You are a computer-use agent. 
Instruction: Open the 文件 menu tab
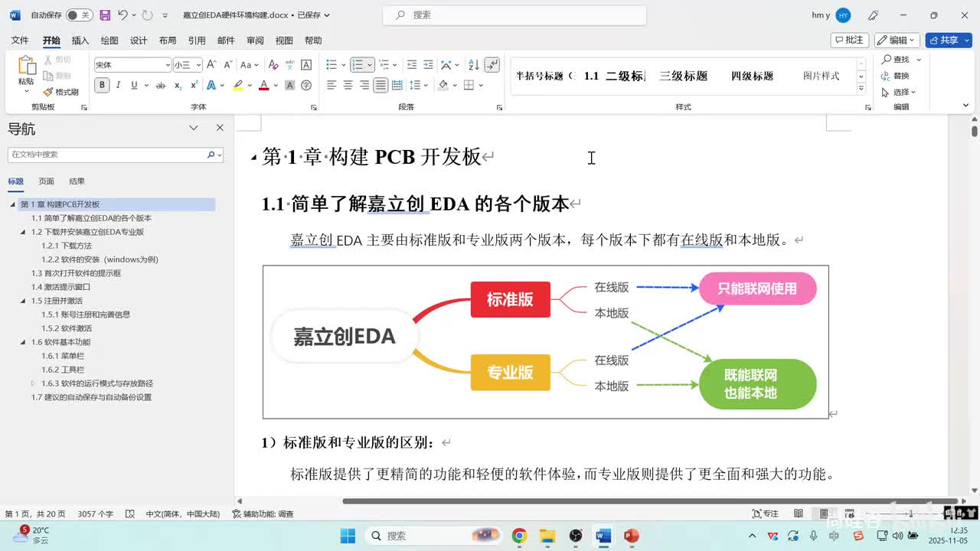pos(20,41)
